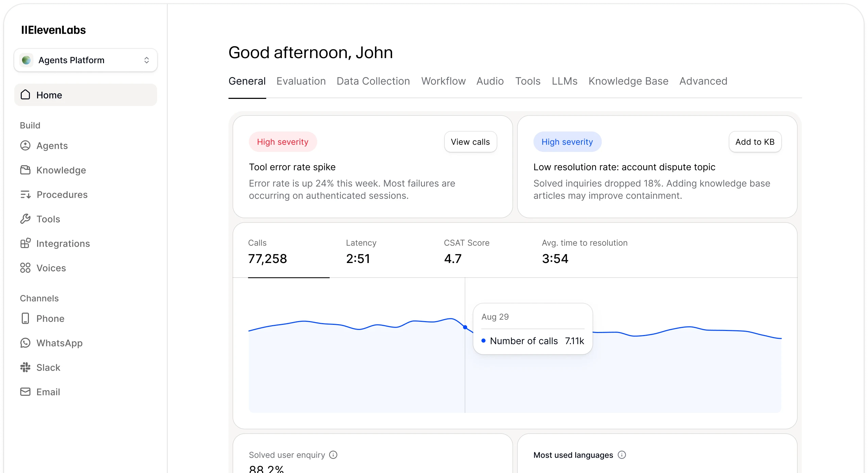Go to the Knowledge Base tab

pos(628,81)
